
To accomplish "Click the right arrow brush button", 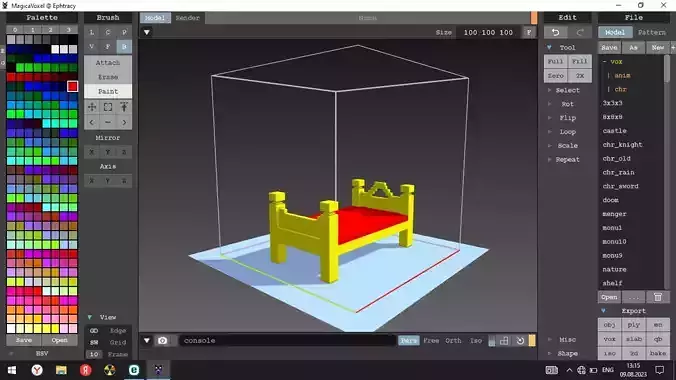I will click(x=124, y=122).
